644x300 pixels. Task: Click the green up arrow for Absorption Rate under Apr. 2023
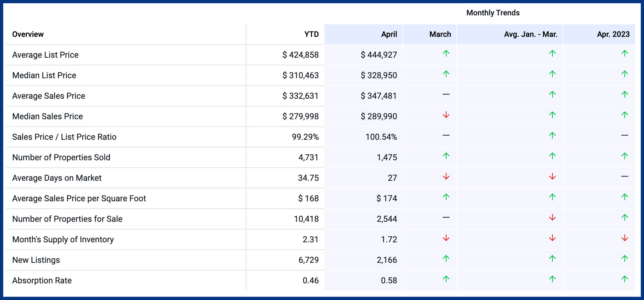(x=624, y=279)
